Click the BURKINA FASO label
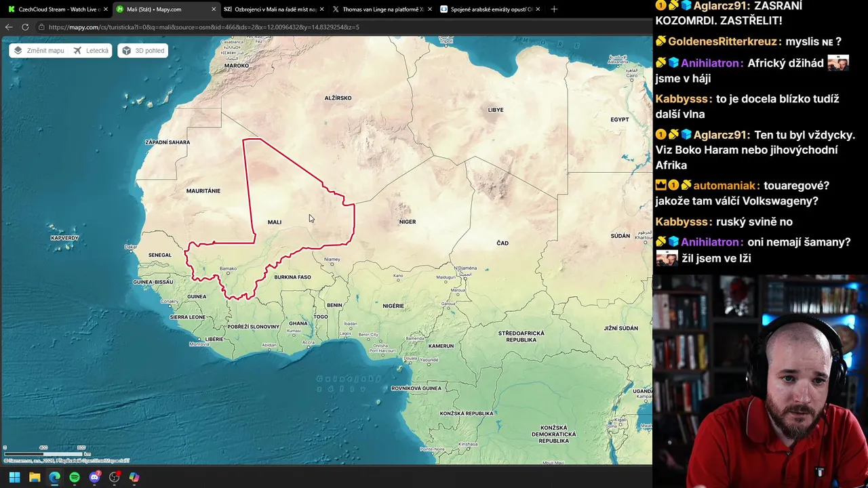The height and width of the screenshot is (488, 868). pyautogui.click(x=293, y=277)
